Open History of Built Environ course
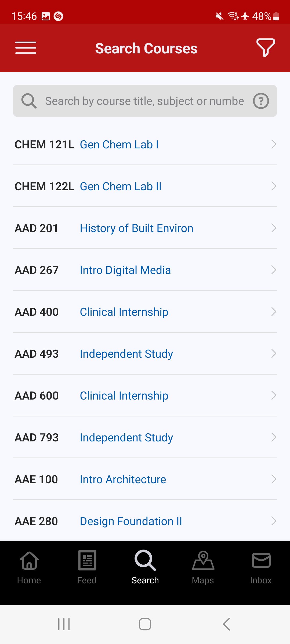 (x=136, y=228)
